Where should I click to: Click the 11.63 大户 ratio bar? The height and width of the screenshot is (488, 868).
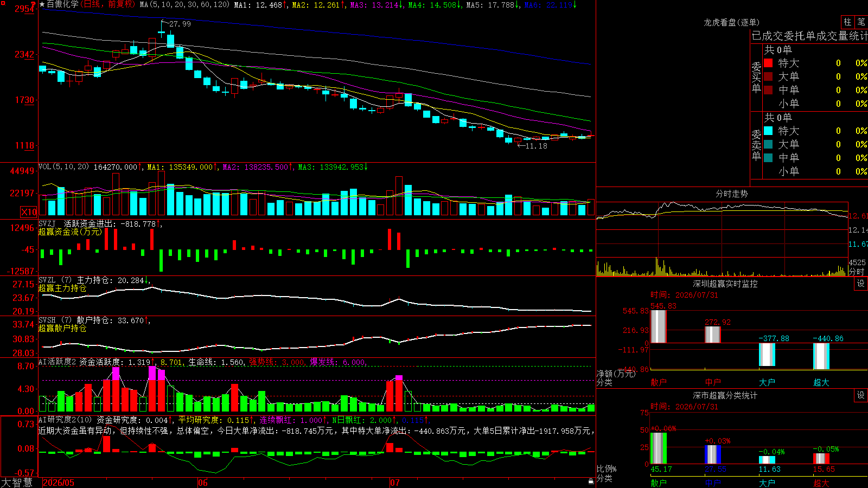(x=767, y=460)
